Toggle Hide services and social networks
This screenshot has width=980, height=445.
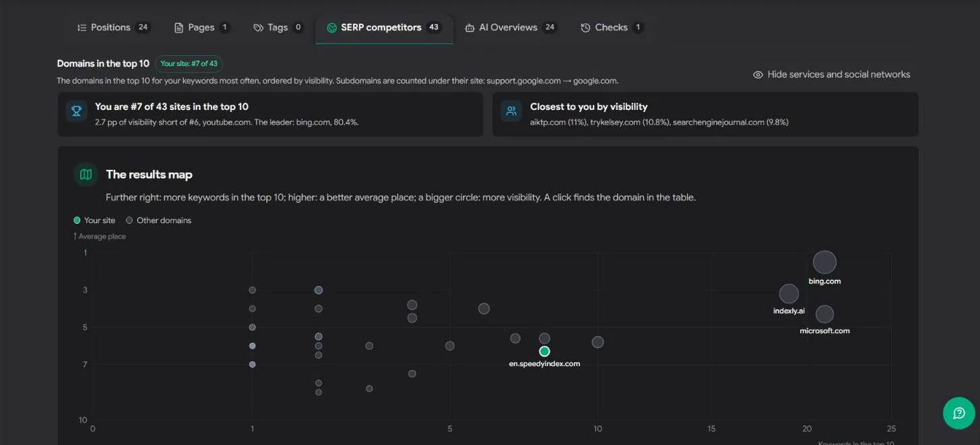click(831, 75)
